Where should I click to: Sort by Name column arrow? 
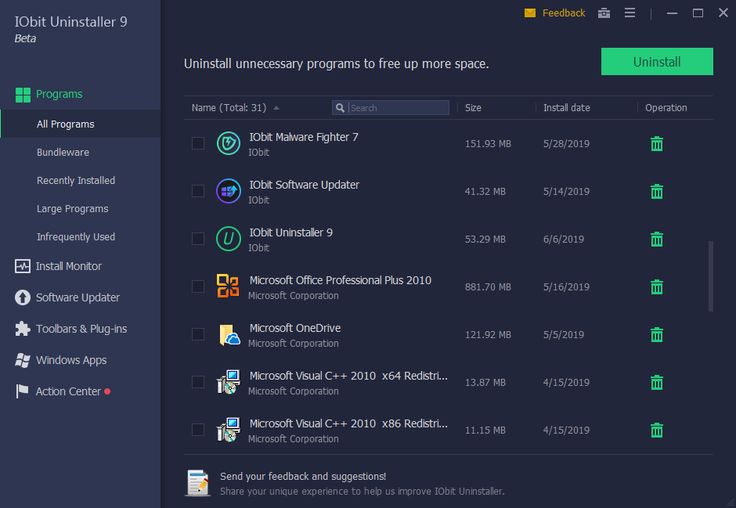[276, 108]
